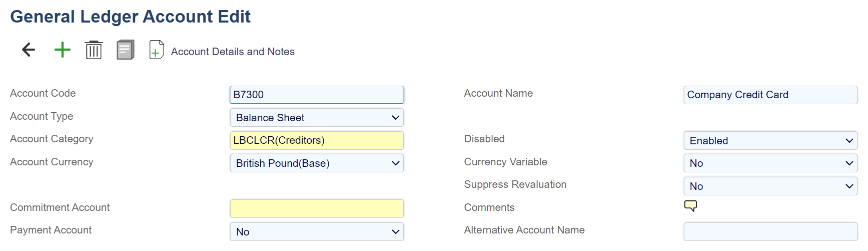
Task: Open the Comments speech bubble icon
Action: (690, 206)
